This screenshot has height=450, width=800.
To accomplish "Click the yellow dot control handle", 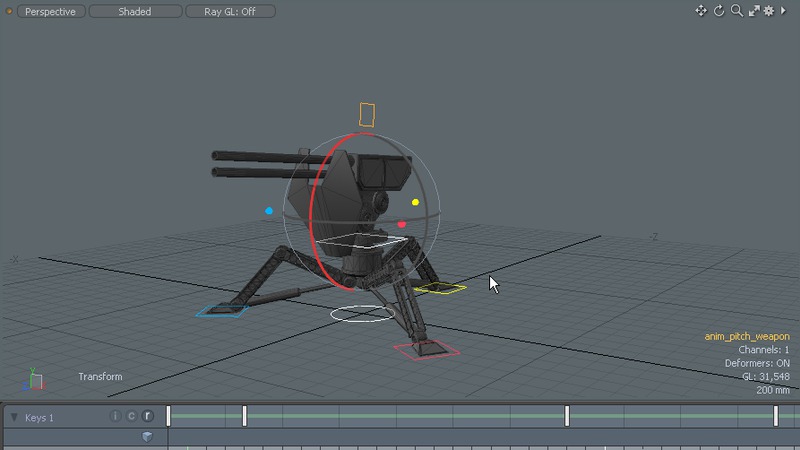I will (x=416, y=202).
